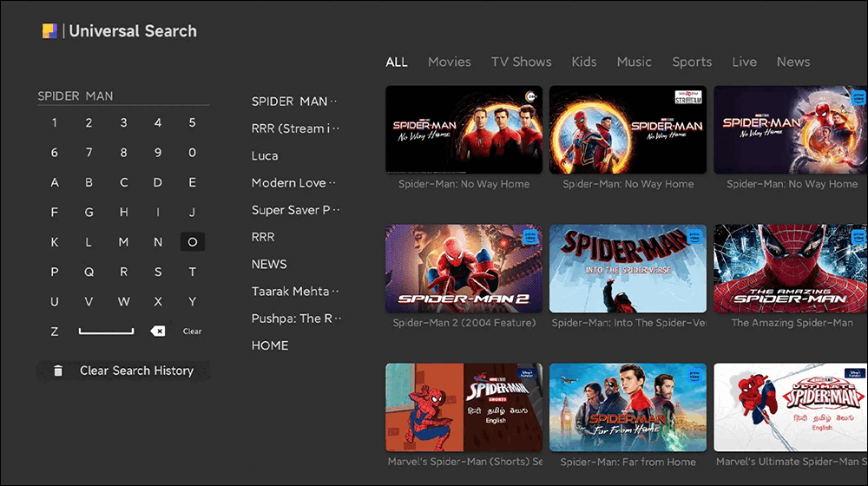Choose RRR (Stream i.. history suggestion
The image size is (868, 486).
click(296, 128)
